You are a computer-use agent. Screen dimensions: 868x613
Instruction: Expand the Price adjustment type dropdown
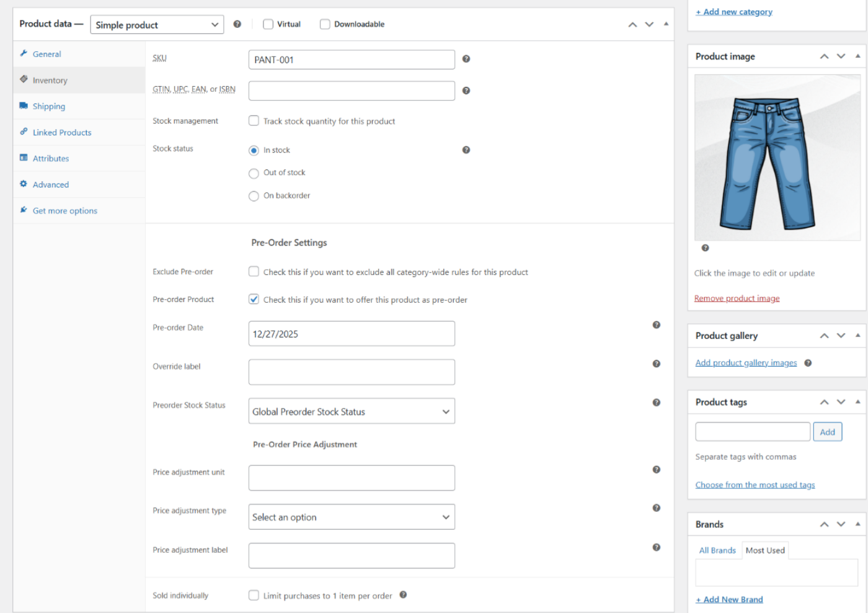351,516
